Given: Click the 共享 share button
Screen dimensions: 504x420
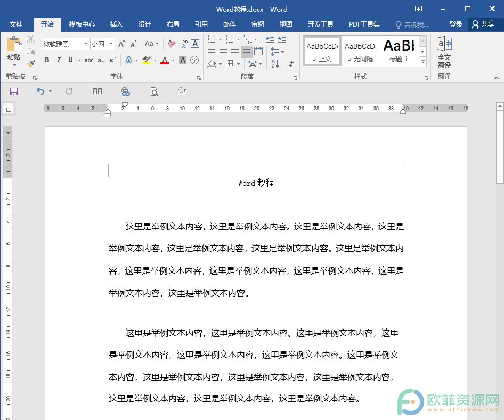Looking at the screenshot, I should tap(483, 24).
